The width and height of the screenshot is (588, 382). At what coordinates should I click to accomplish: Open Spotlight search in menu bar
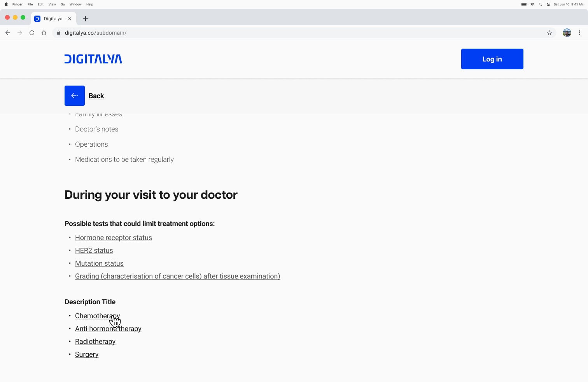[540, 4]
